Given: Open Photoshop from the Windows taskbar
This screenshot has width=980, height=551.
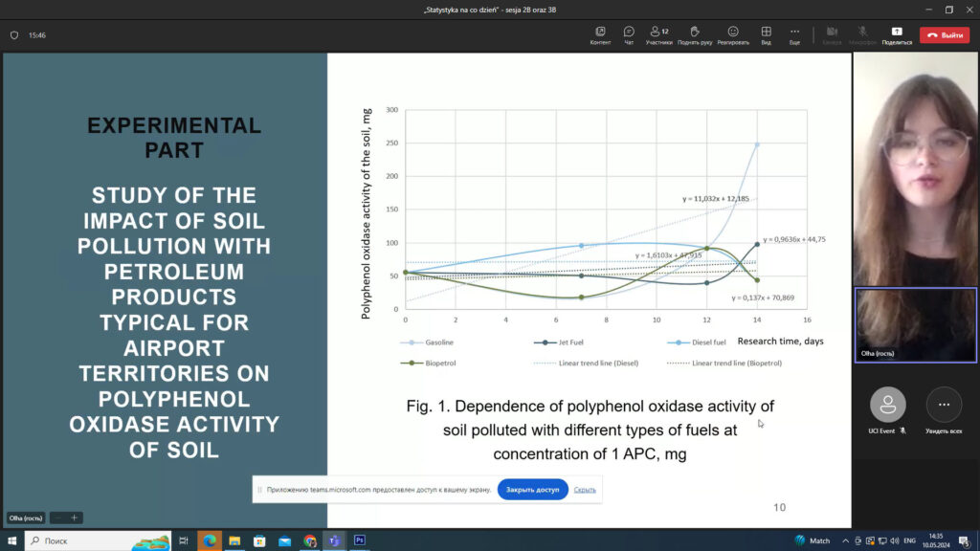Looking at the screenshot, I should 360,540.
